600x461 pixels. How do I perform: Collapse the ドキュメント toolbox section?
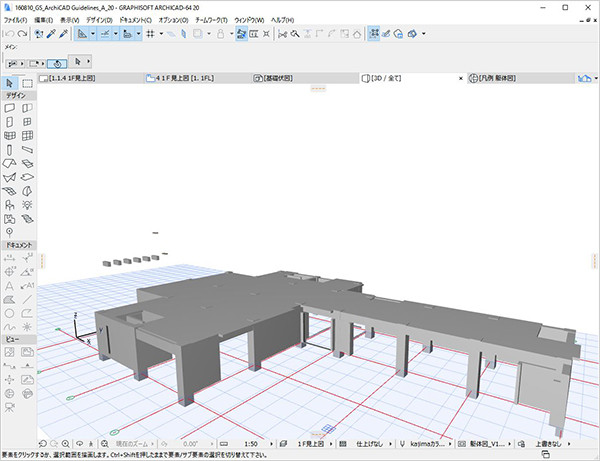(19, 245)
